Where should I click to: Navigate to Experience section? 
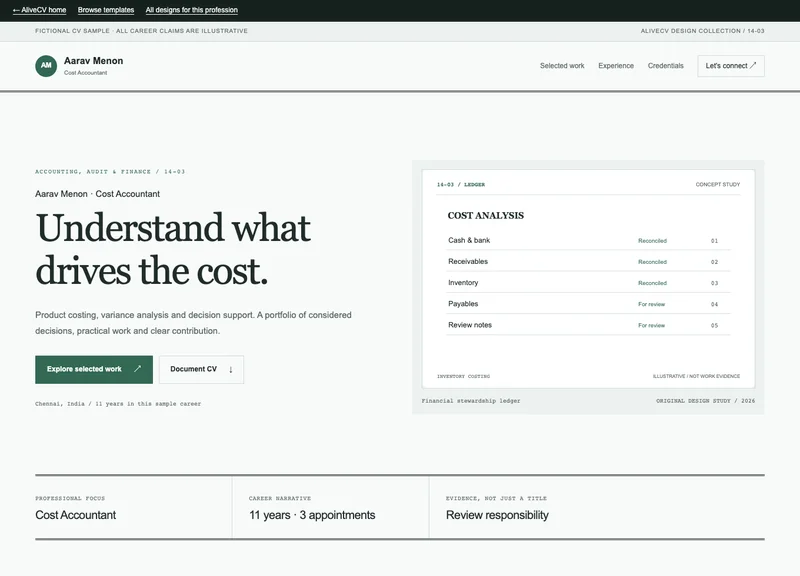point(616,66)
